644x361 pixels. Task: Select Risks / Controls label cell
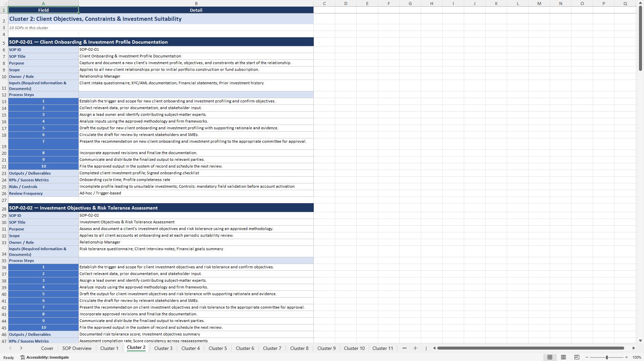coord(43,187)
